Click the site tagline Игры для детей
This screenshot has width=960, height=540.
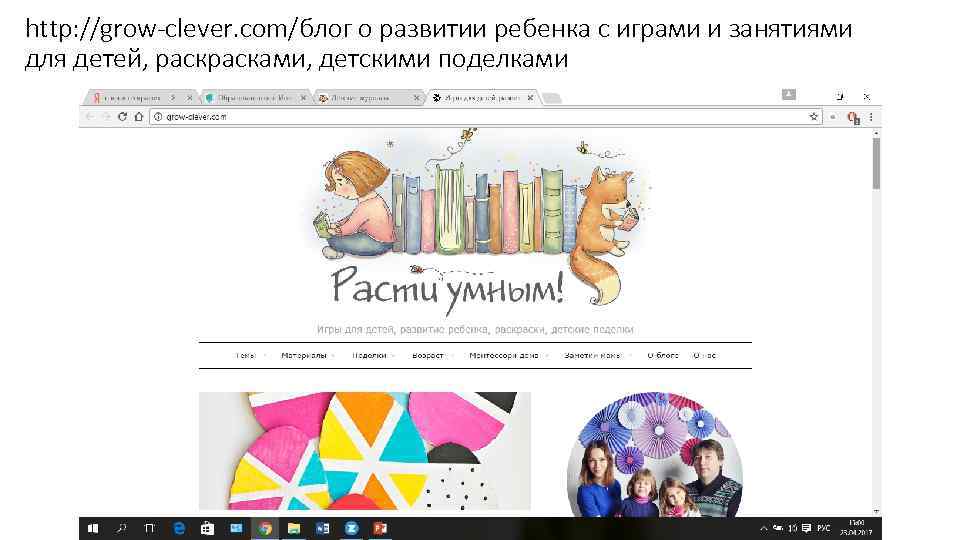[x=475, y=329]
